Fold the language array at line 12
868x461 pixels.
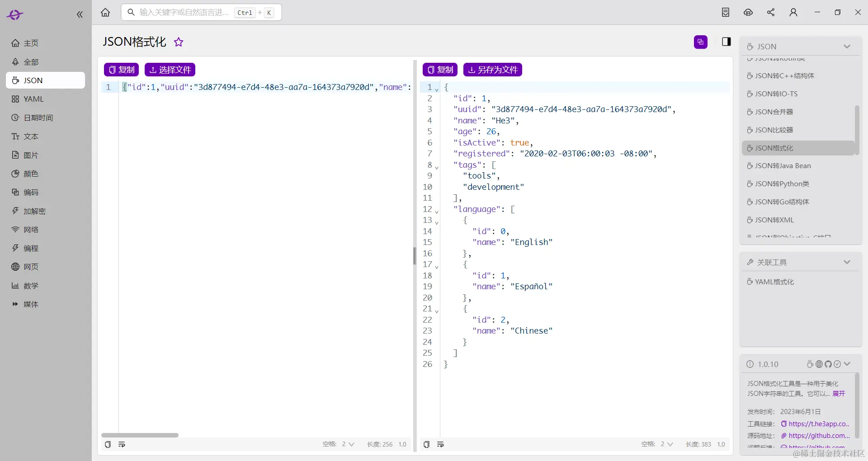pos(437,212)
